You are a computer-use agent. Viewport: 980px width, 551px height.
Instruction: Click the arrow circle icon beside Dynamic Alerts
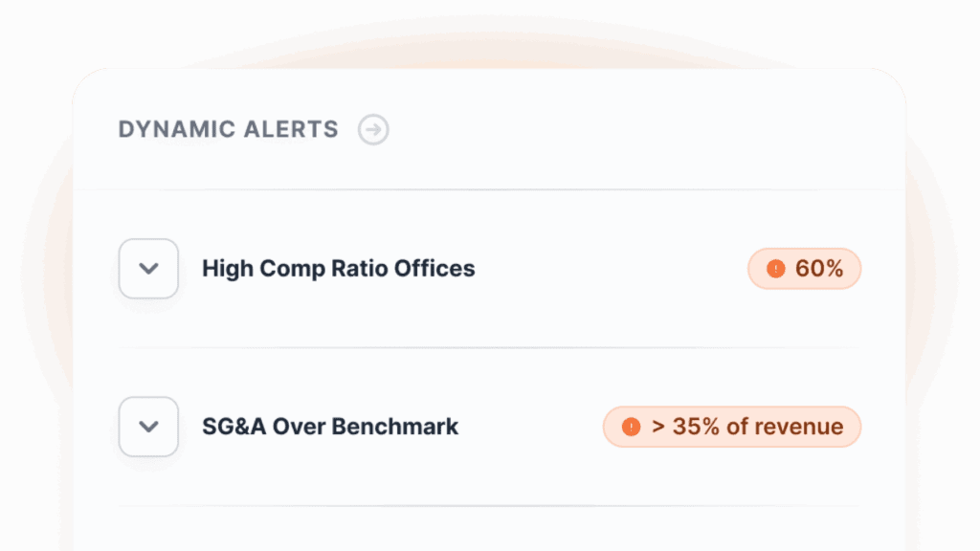tap(373, 129)
